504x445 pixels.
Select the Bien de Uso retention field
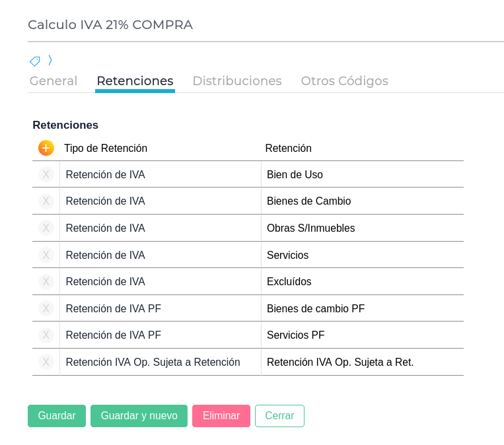click(x=361, y=175)
